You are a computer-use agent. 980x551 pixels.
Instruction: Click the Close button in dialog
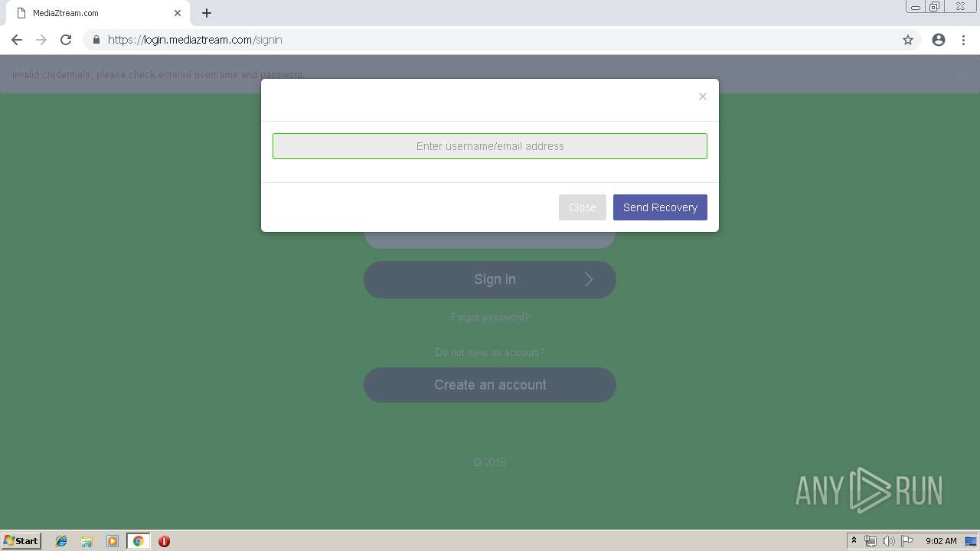pyautogui.click(x=583, y=207)
